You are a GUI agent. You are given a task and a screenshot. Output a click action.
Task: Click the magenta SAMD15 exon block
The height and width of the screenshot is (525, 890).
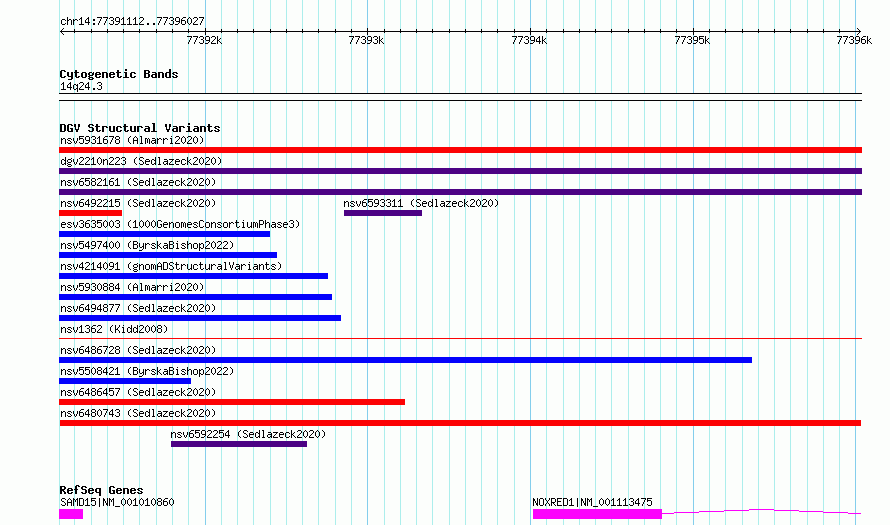pos(71,514)
